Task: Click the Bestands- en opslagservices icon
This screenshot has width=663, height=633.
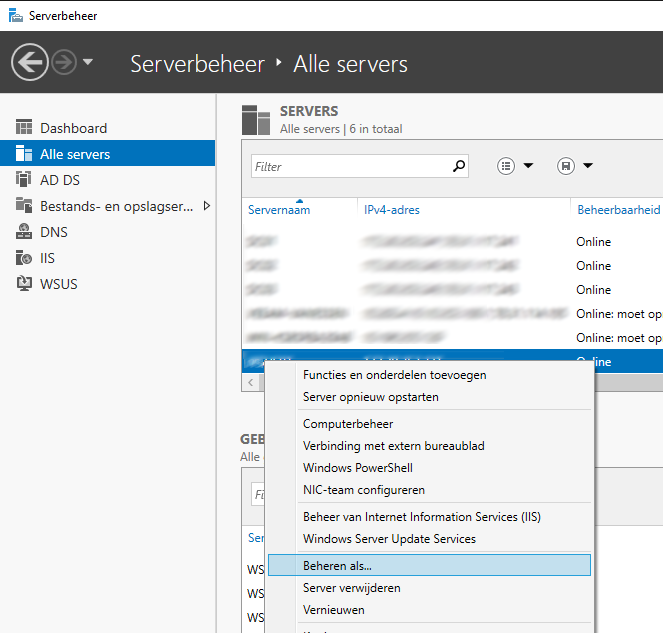Action: [x=25, y=206]
